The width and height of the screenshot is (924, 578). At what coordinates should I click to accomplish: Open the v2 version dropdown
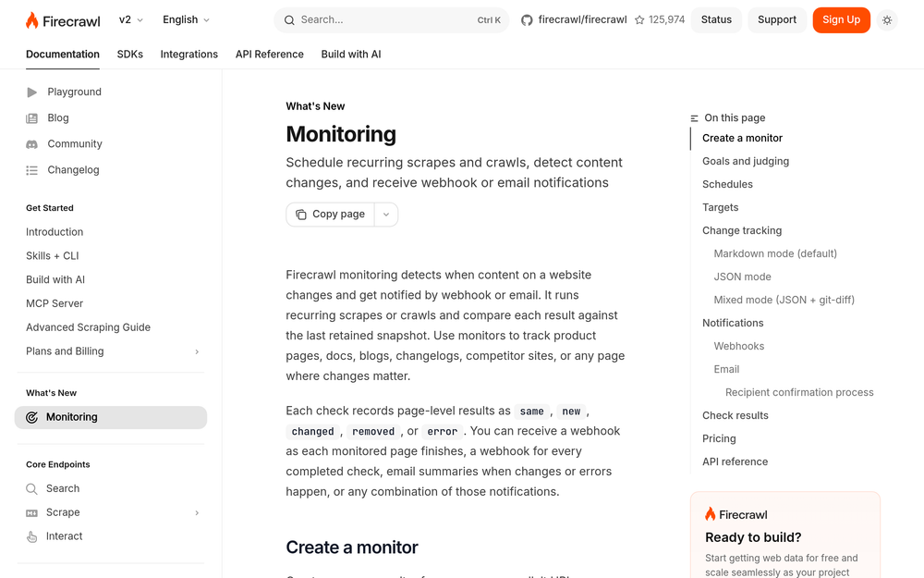[x=131, y=20]
